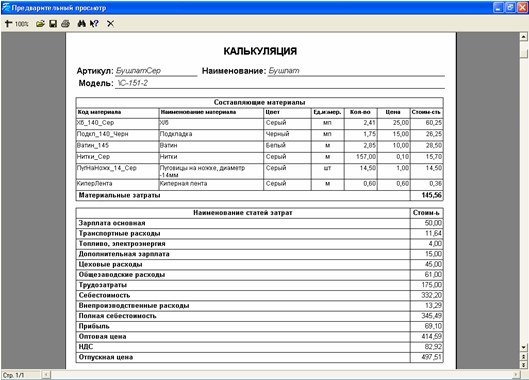Click the 'Трудозатраты' row
The image size is (529, 380).
259,285
